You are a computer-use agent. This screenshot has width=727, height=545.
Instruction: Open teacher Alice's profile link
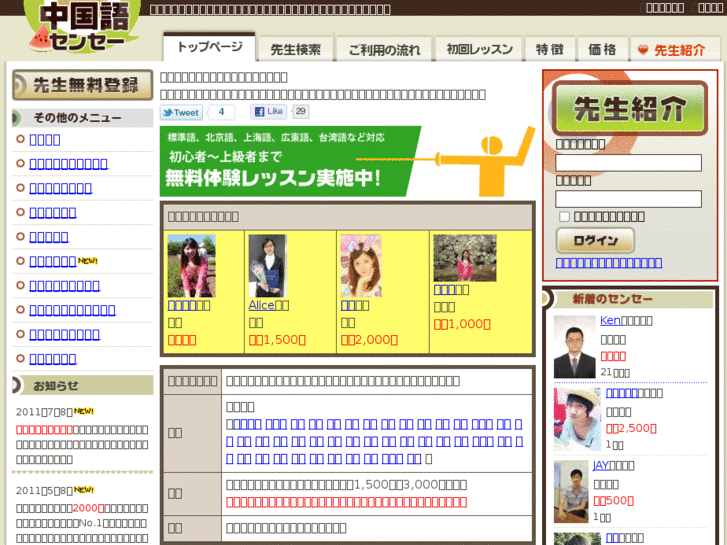(261, 305)
